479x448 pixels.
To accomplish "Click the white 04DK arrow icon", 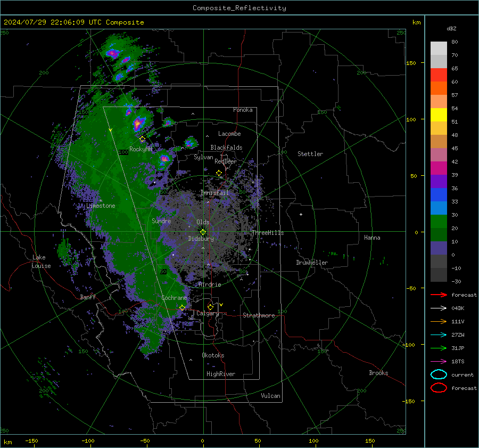I will coord(439,308).
